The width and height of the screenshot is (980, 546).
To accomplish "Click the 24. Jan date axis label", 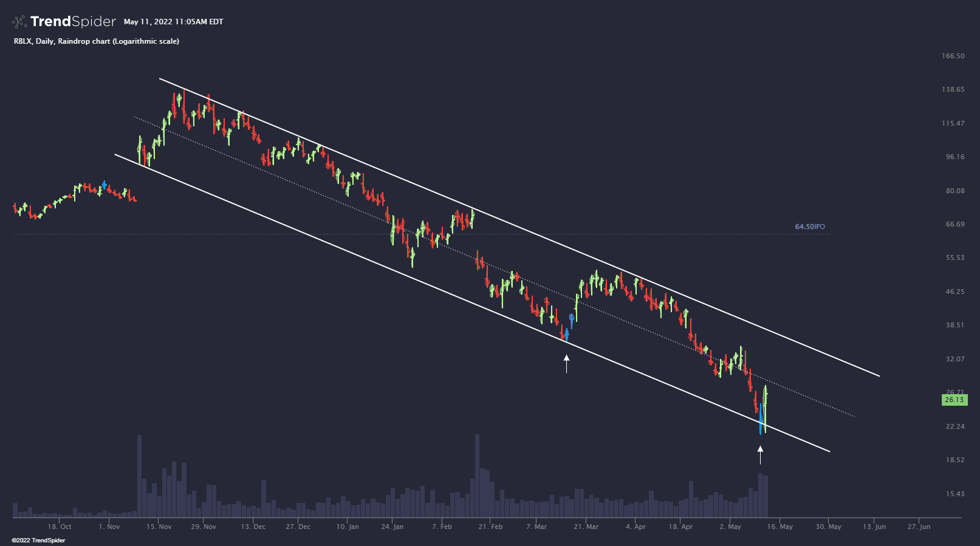I will [392, 527].
